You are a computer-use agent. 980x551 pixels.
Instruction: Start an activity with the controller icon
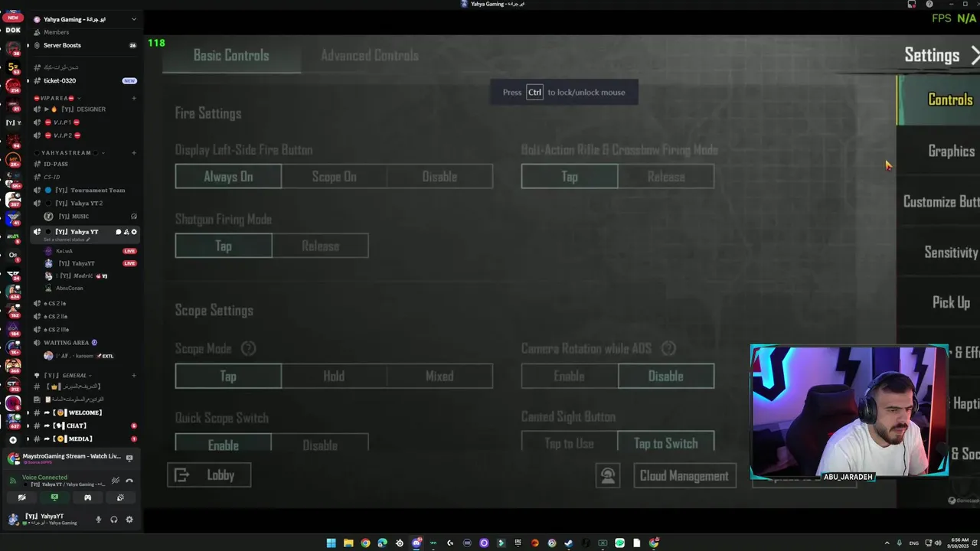(x=87, y=497)
